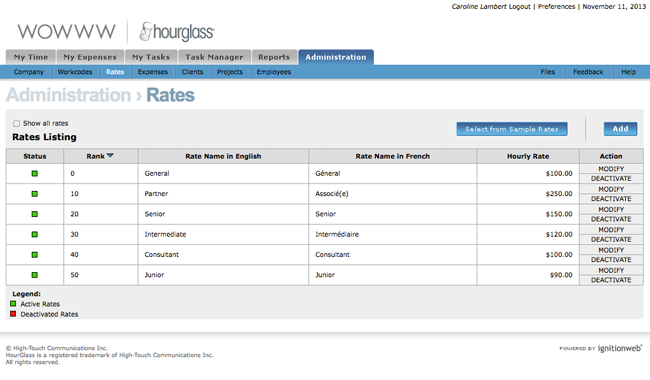The height and width of the screenshot is (380, 650).
Task: Enable the Show all rates checkbox
Action: point(16,123)
